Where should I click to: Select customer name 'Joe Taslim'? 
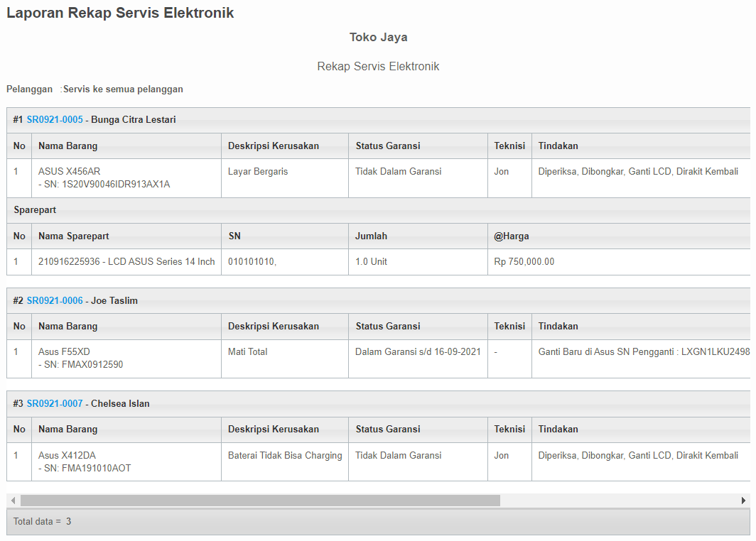(114, 300)
